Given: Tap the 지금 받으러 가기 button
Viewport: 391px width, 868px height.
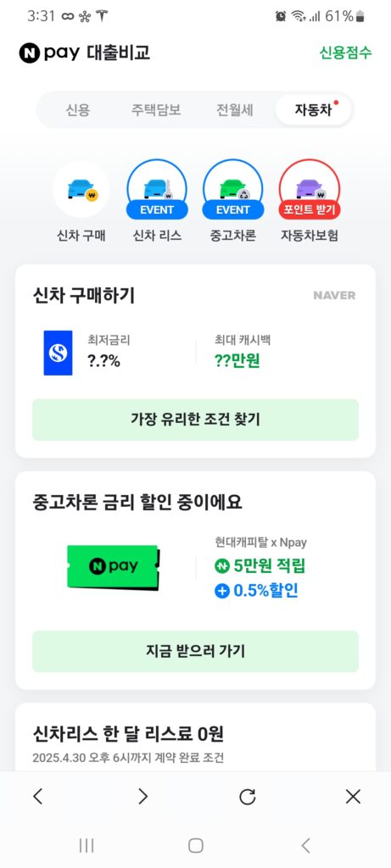Looking at the screenshot, I should point(195,651).
